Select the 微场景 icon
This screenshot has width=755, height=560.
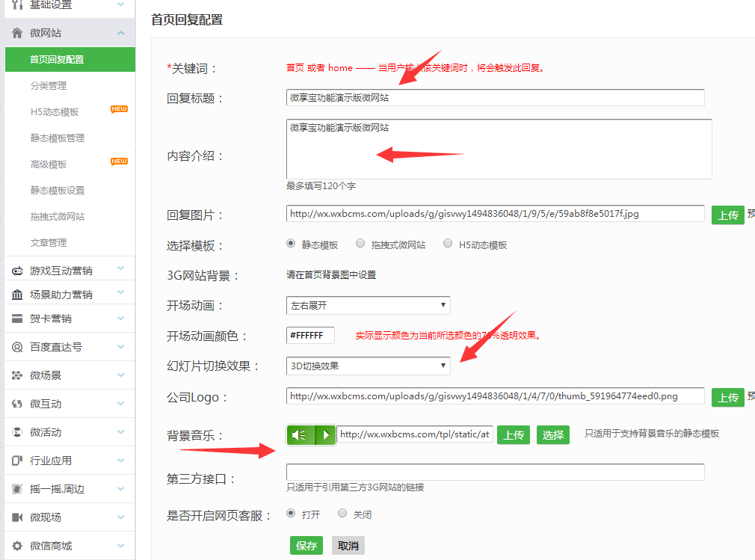coord(16,375)
